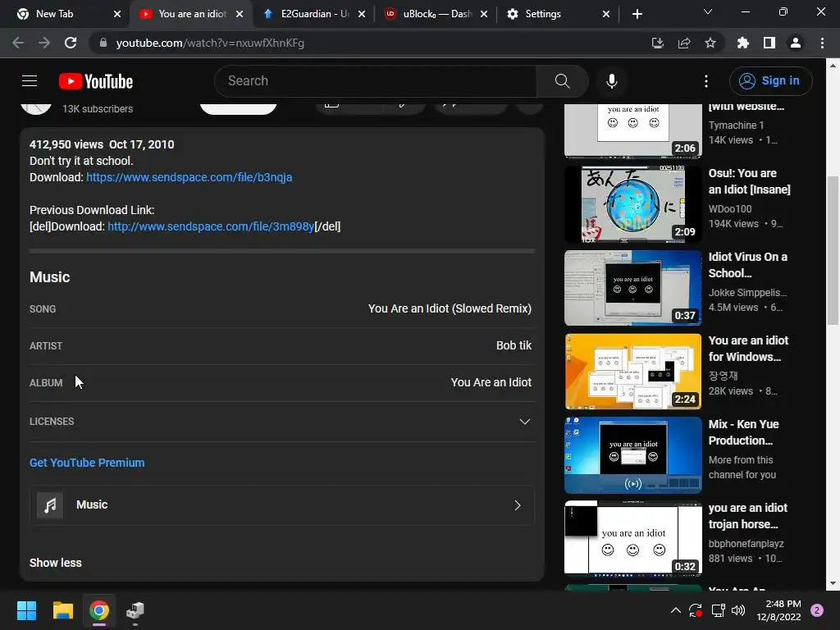840x630 pixels.
Task: Click Osu!: You are an Idiot title
Action: [750, 181]
